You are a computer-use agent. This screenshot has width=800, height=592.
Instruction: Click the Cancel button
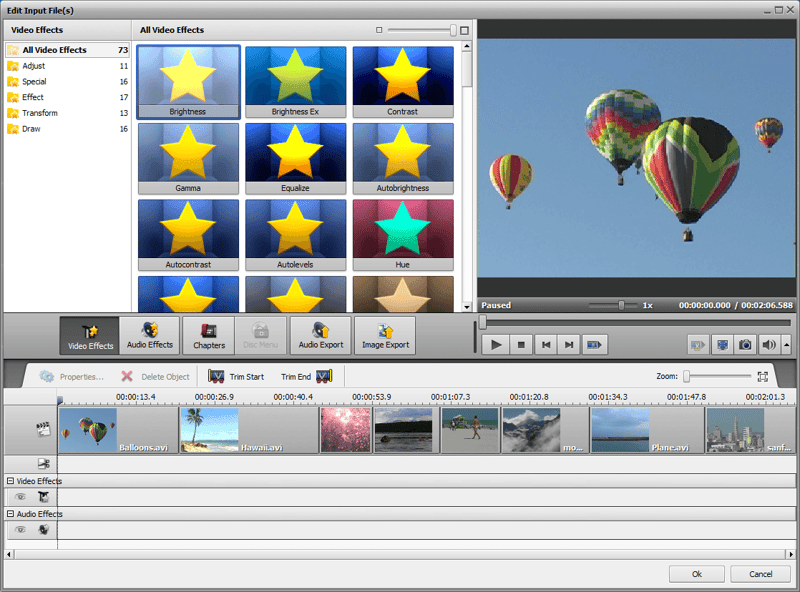pyautogui.click(x=760, y=574)
